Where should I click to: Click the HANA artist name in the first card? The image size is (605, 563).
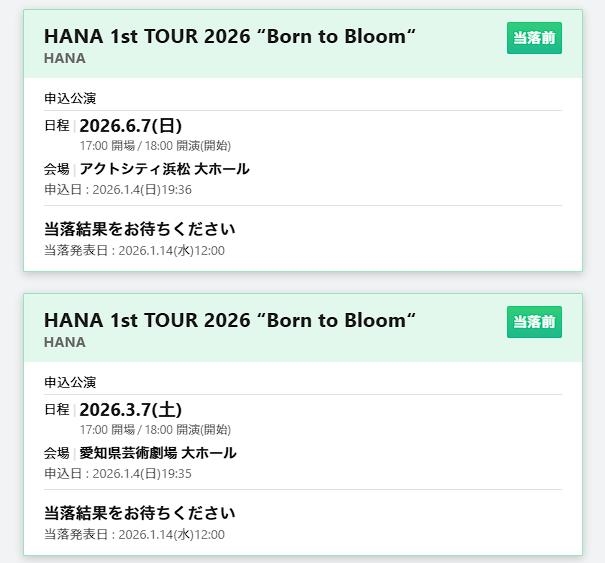click(65, 58)
